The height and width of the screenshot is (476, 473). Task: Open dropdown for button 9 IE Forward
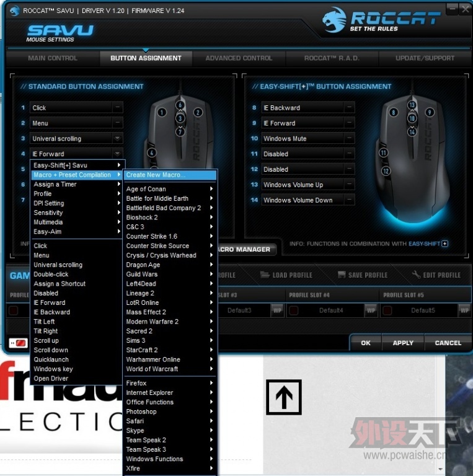(350, 123)
